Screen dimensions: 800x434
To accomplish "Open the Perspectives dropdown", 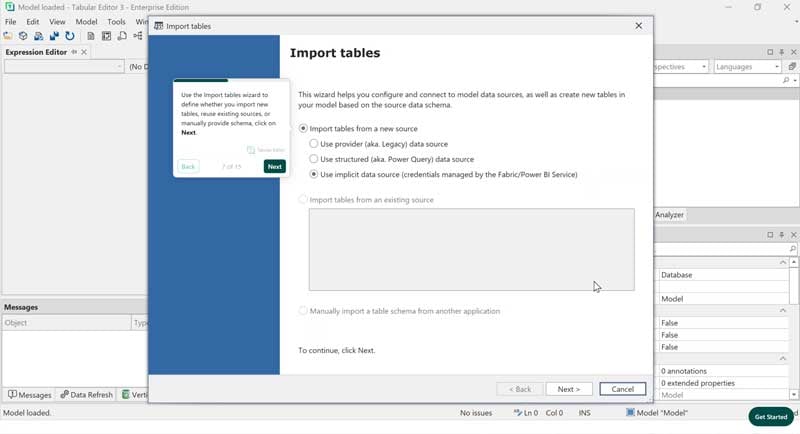I will 704,67.
